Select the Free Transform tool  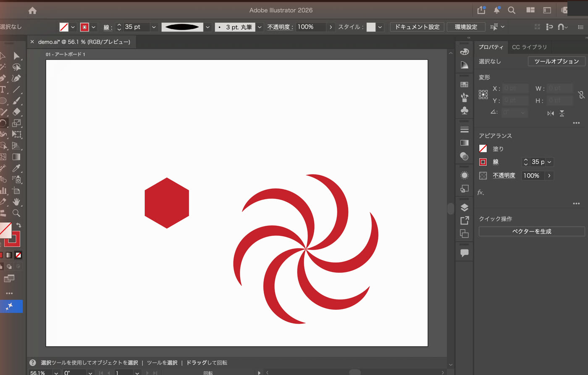click(x=16, y=135)
